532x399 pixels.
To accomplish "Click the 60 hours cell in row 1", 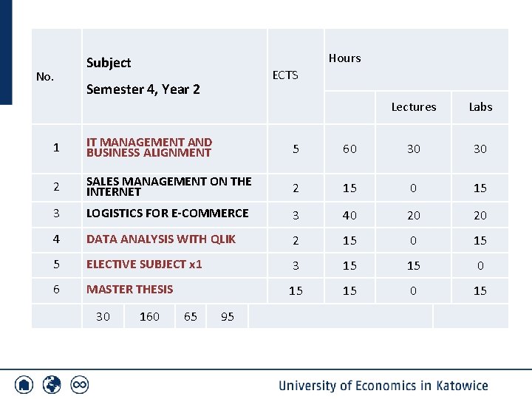I will click(x=349, y=149).
